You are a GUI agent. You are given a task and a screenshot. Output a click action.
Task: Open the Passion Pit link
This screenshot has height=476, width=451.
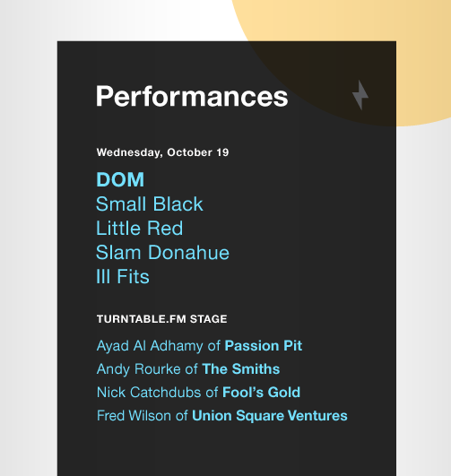pos(264,346)
